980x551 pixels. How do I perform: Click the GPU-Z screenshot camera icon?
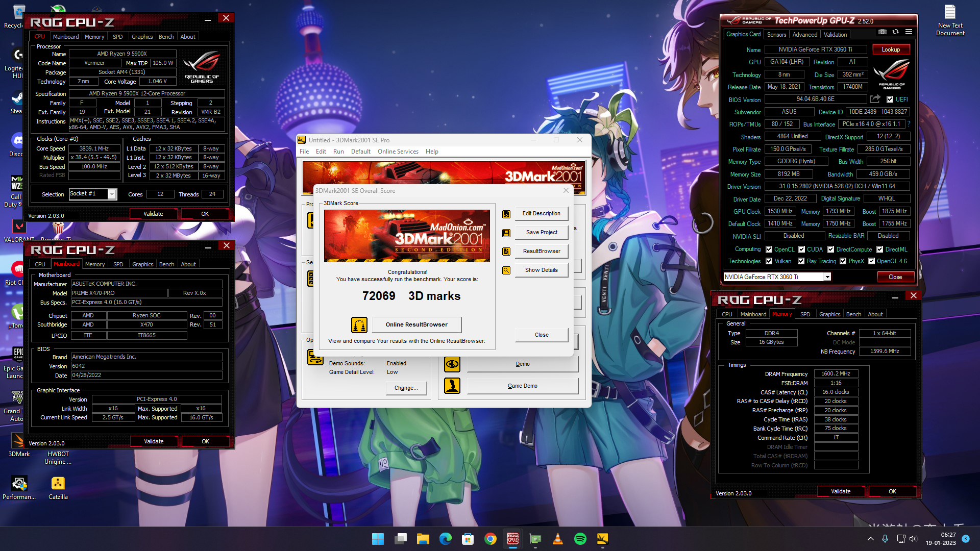882,32
